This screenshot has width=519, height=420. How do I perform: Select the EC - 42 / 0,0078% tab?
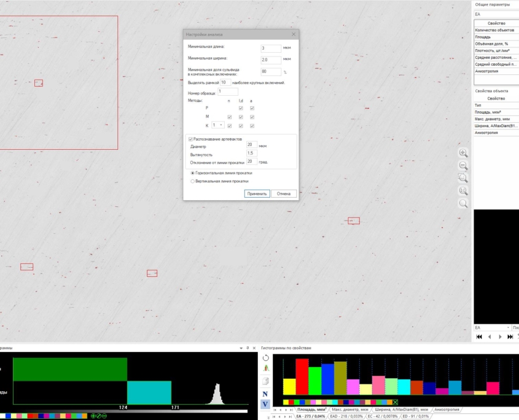382,416
